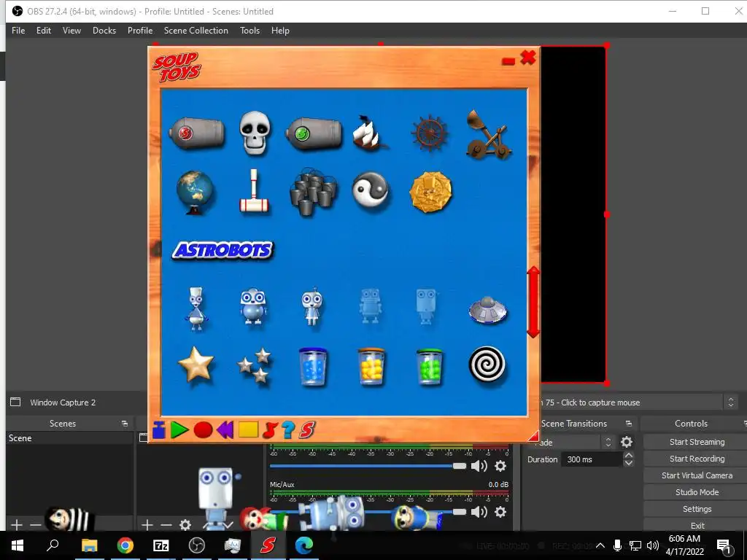Choose the yin-yang ball toy

371,190
